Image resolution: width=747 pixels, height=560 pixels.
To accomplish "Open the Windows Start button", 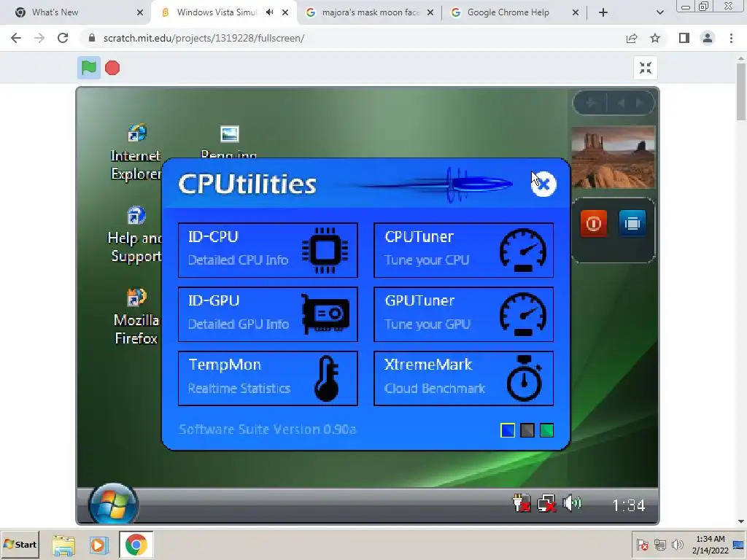I will point(20,544).
